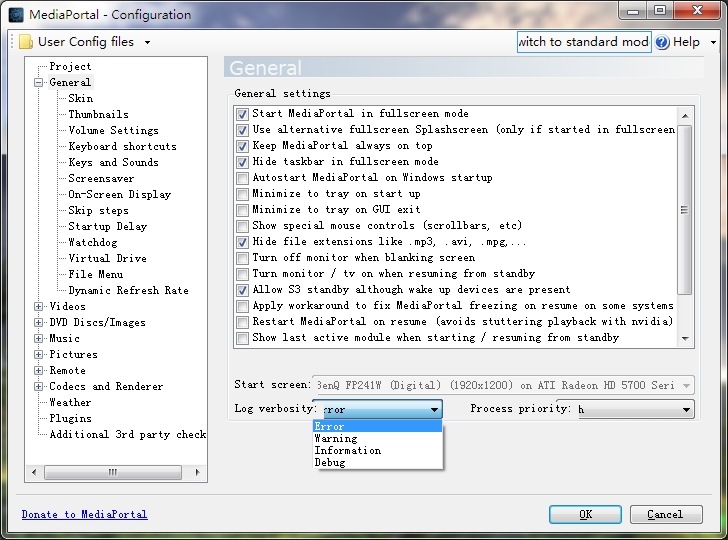Viewport: 728px width, 540px height.
Task: Click the User Config files folder icon
Action: [x=26, y=42]
